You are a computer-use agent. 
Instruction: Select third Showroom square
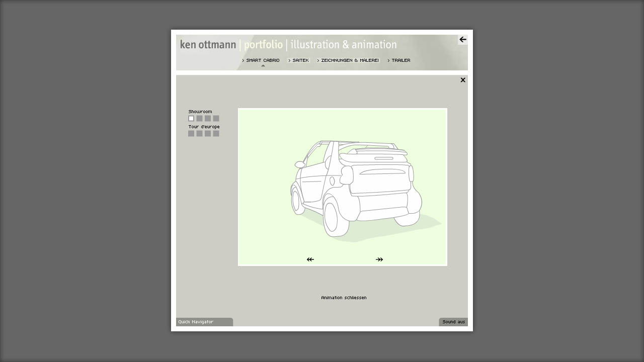pyautogui.click(x=208, y=119)
